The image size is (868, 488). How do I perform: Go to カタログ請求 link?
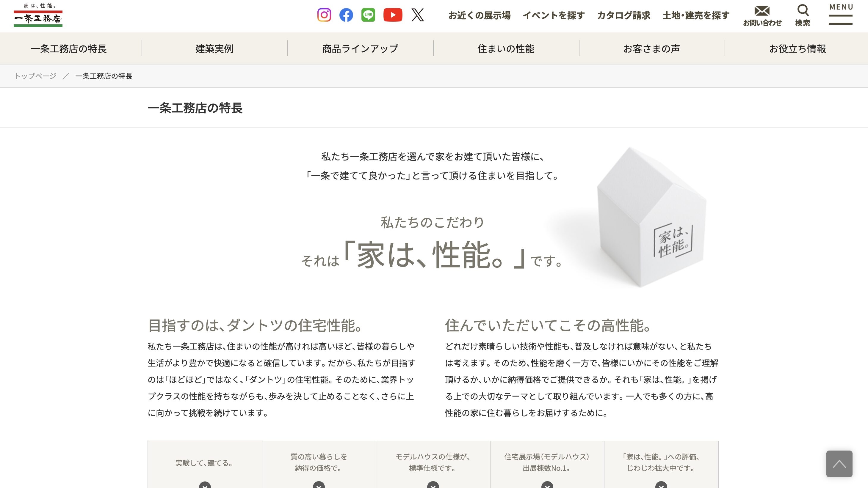point(624,15)
